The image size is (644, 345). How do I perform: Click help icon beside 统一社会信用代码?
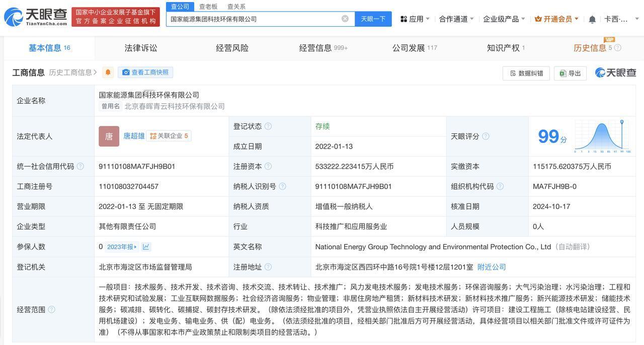click(80, 166)
